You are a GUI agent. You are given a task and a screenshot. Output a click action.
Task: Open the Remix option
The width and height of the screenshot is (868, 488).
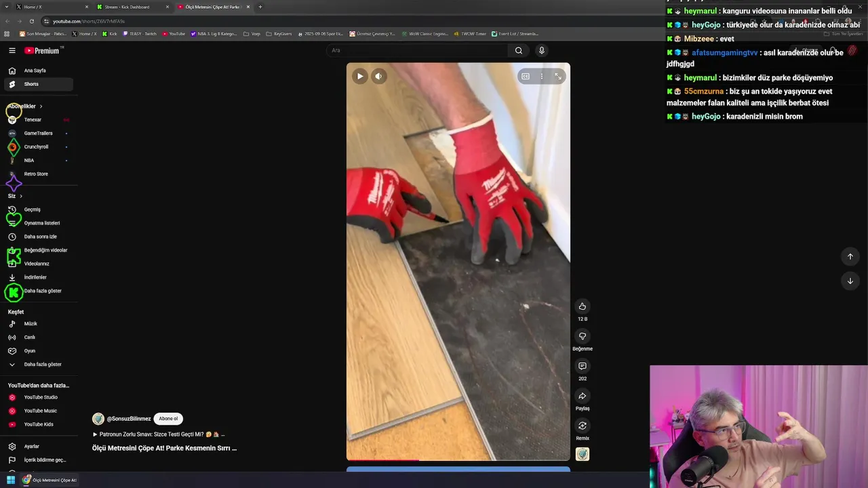[x=583, y=426]
